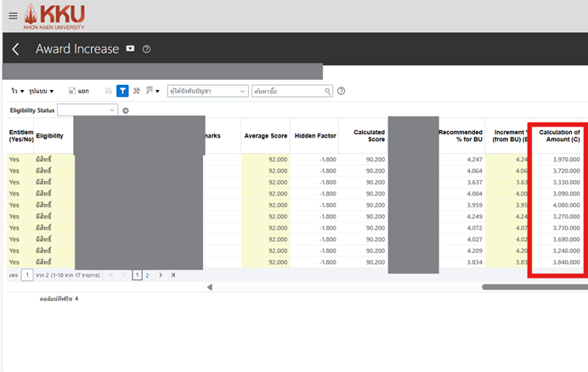Viewport: 588px width, 372px height.
Task: Click the horizontal scrollbar thumb
Action: click(534, 287)
